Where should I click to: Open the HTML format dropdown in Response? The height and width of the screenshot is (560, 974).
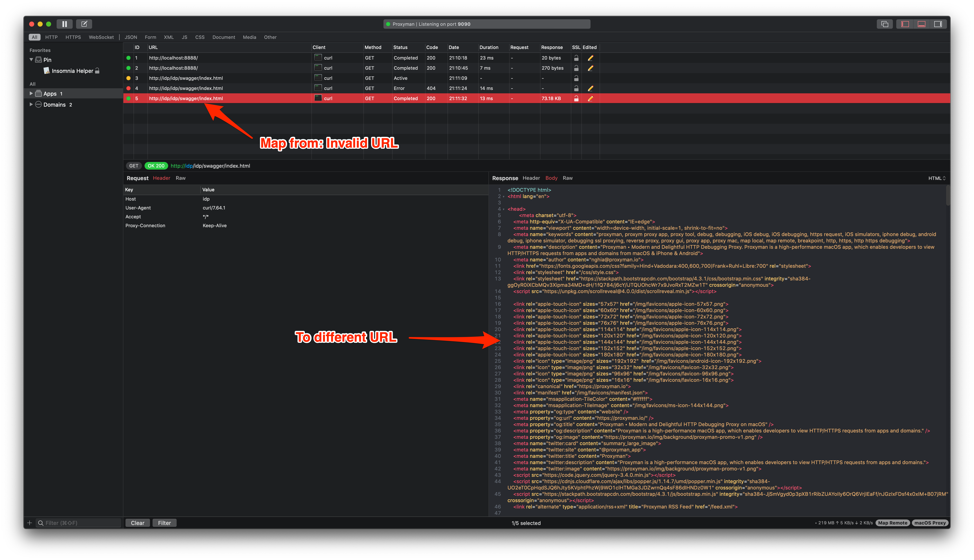coord(936,178)
